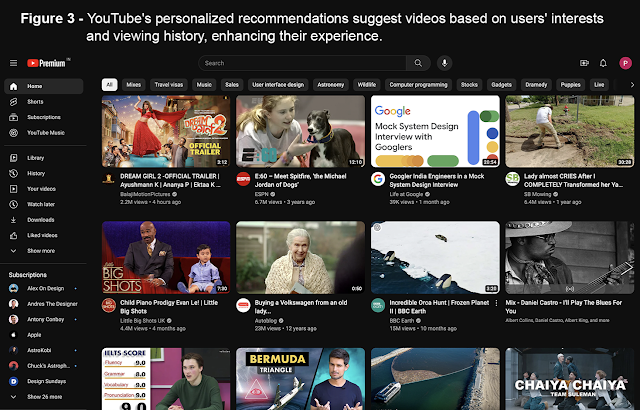Image resolution: width=640 pixels, height=410 pixels.
Task: Open Apple channel subscription
Action: coord(44,335)
